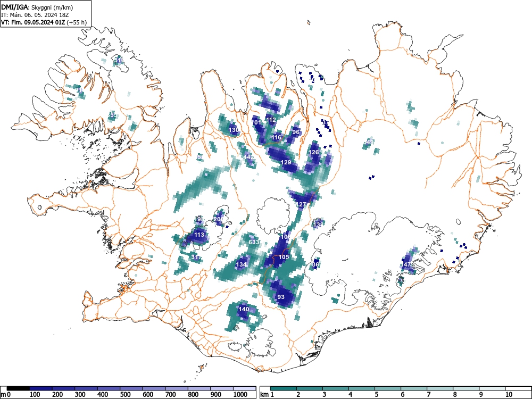Click the 6 label on the kilometre legend
532x399 pixels.
(403, 394)
